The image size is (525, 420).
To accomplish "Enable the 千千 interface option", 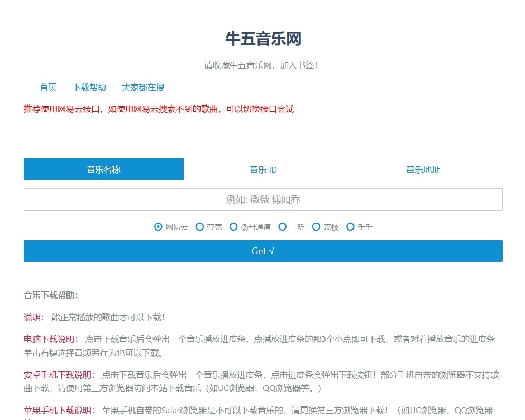I will [x=350, y=226].
